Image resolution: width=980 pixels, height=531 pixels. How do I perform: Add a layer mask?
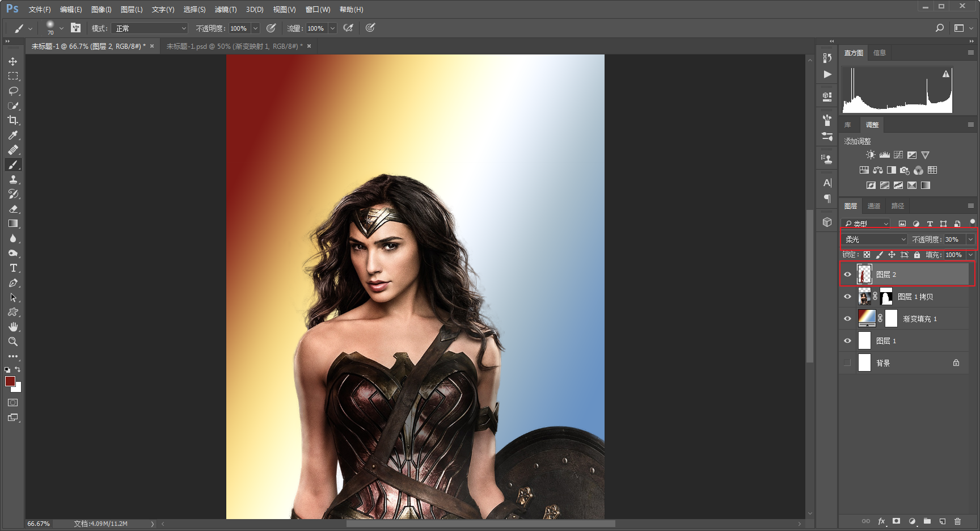(x=897, y=521)
